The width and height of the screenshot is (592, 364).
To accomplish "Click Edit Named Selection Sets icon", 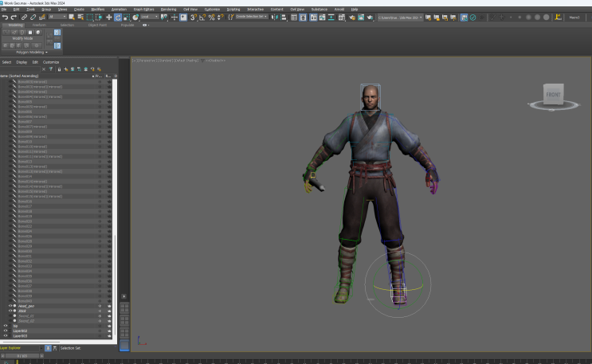I will coord(231,18).
